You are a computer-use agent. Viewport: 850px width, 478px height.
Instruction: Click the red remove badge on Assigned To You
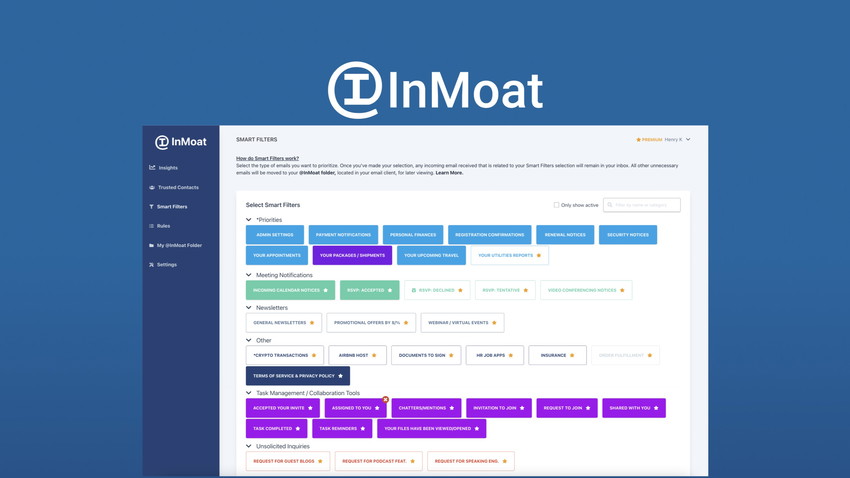(x=385, y=399)
